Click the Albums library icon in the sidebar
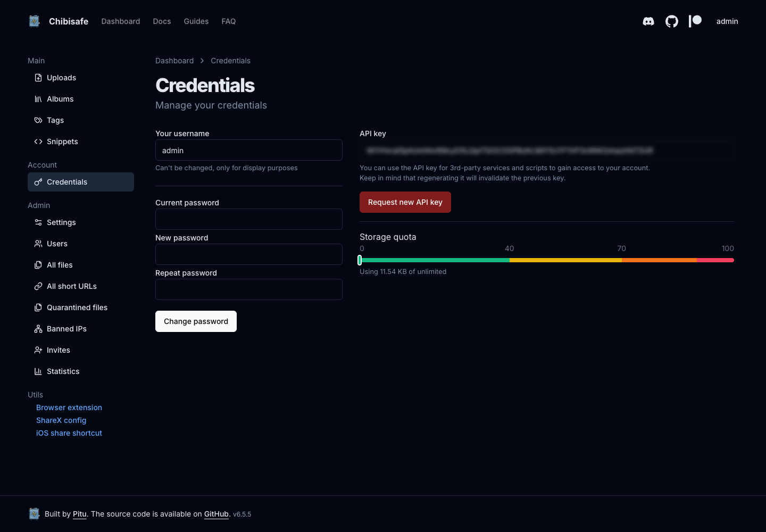Image resolution: width=766 pixels, height=532 pixels. click(x=38, y=99)
